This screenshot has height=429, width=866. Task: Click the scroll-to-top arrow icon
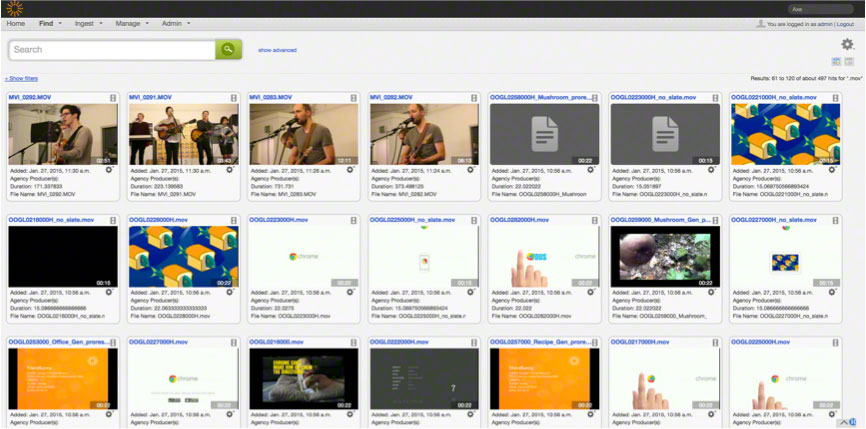click(844, 422)
